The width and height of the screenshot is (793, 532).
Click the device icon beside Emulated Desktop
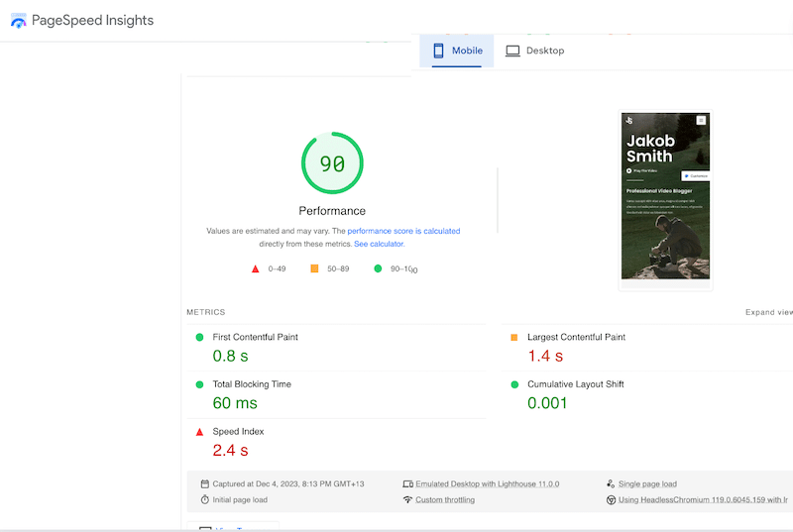coord(407,484)
